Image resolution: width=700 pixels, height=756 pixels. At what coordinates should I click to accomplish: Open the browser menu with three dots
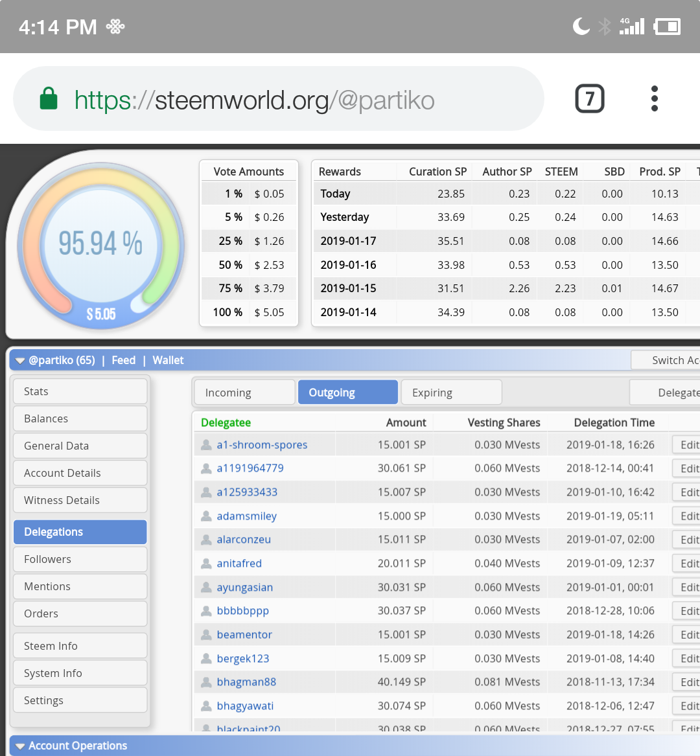(654, 98)
